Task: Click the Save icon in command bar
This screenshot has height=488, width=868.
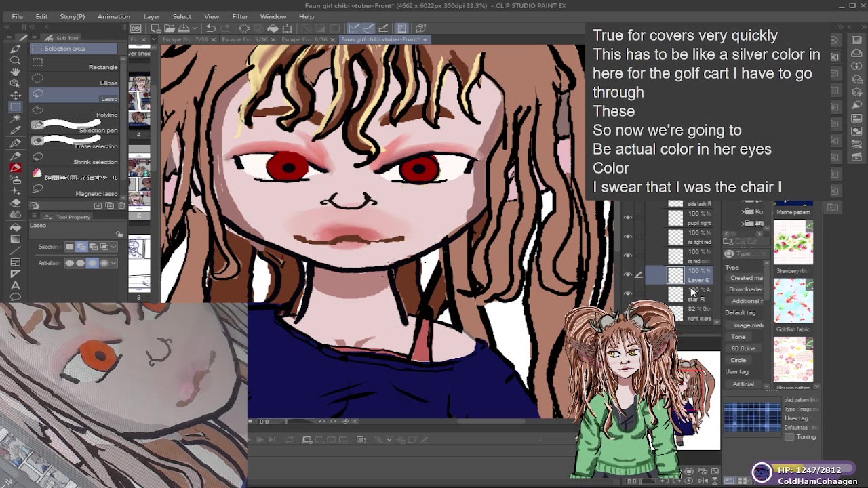Action: [184, 28]
